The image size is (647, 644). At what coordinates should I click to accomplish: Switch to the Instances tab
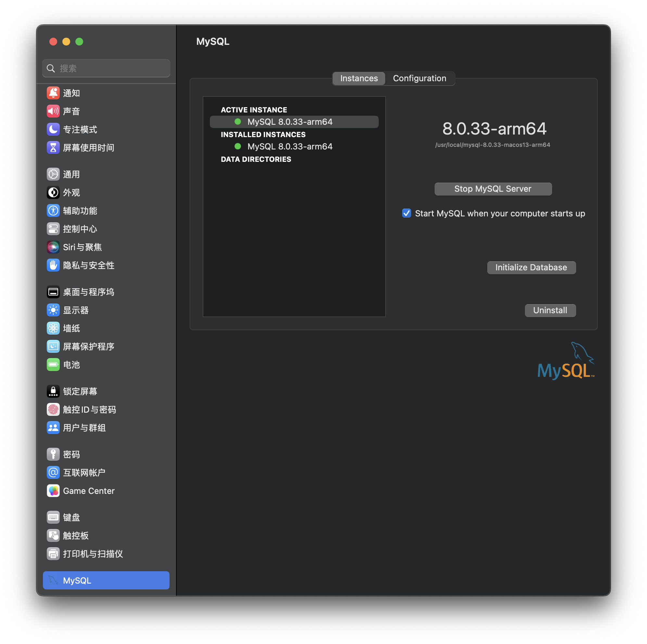tap(359, 78)
